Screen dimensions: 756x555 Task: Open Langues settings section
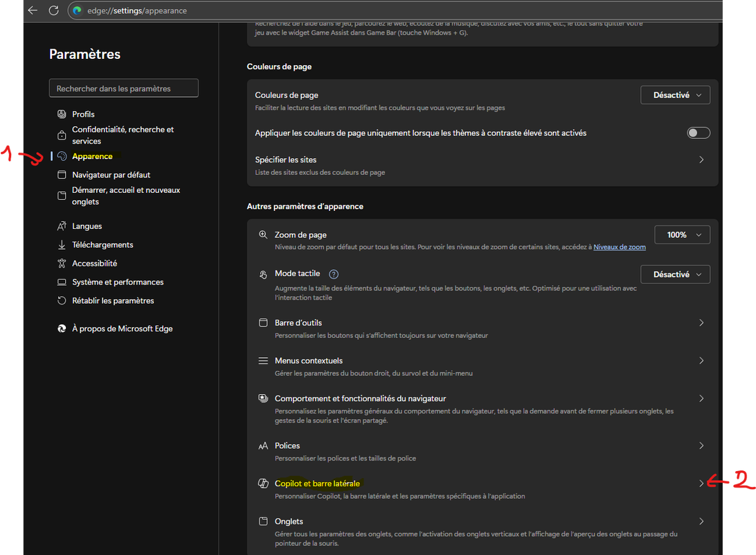(x=87, y=226)
